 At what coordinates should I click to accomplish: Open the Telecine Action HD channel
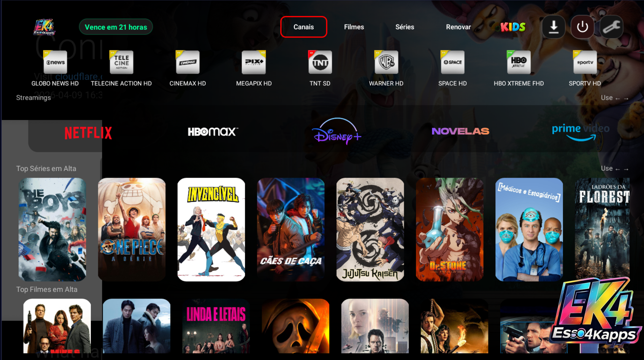coord(121,63)
